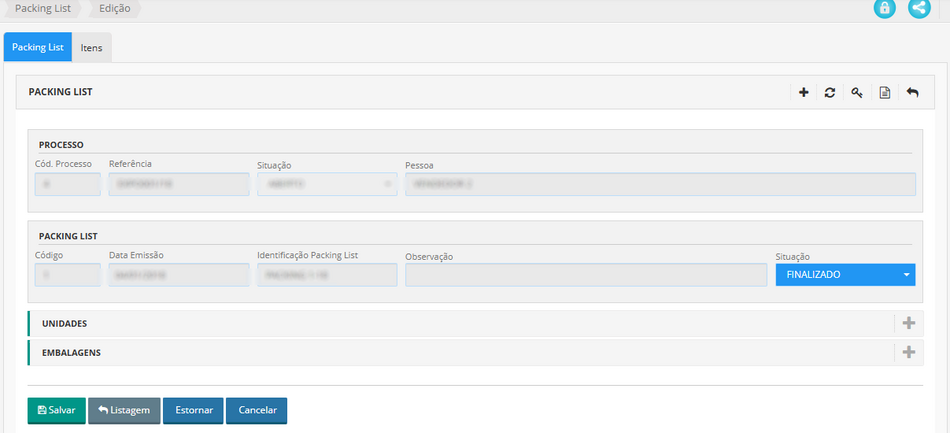
Task: Switch to the Itens tab
Action: (x=91, y=48)
